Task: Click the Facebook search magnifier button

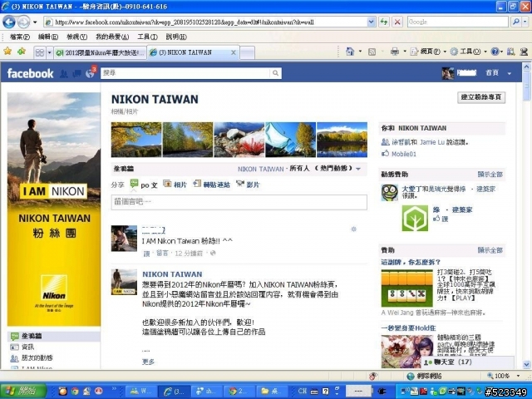Action: coord(275,73)
